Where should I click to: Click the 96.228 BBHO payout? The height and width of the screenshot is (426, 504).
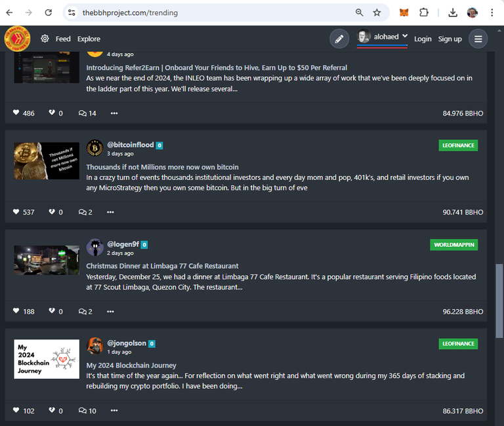(463, 312)
